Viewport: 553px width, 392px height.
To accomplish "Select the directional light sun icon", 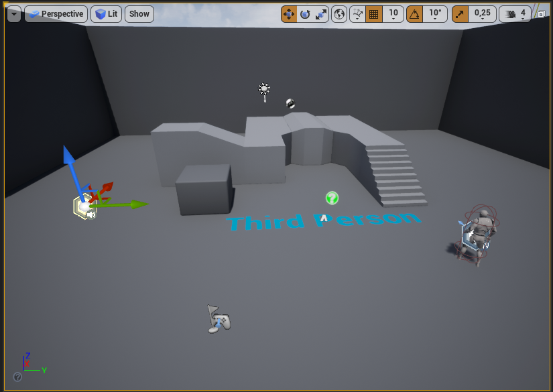I will coord(264,90).
